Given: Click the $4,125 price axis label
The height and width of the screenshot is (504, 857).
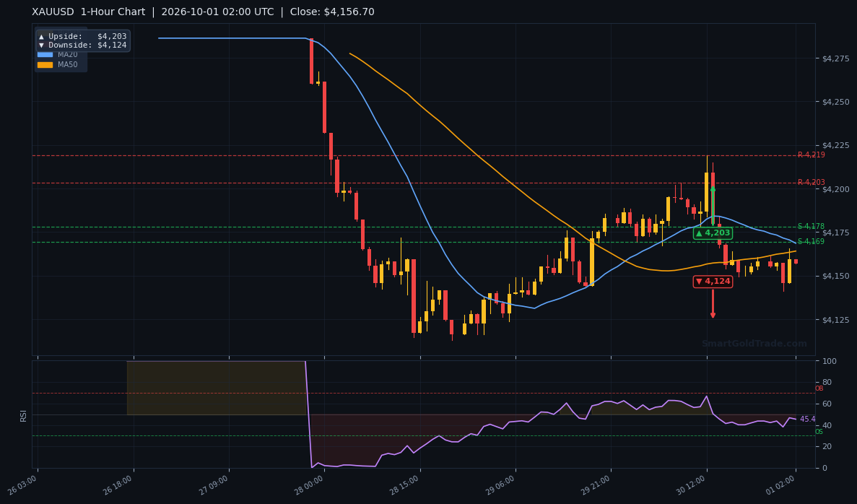Looking at the screenshot, I should tap(835, 320).
